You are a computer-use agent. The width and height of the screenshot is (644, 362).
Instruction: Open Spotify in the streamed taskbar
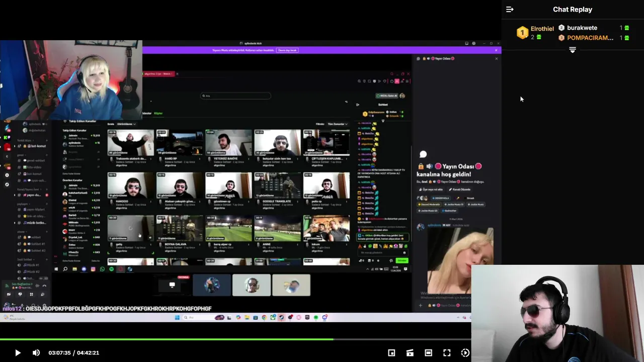(x=111, y=269)
